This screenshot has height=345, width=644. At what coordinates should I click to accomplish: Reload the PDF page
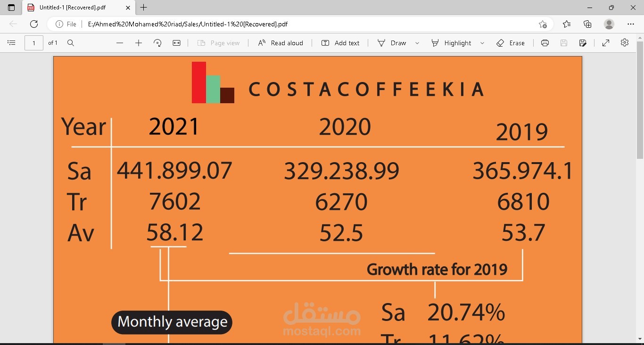pos(34,24)
